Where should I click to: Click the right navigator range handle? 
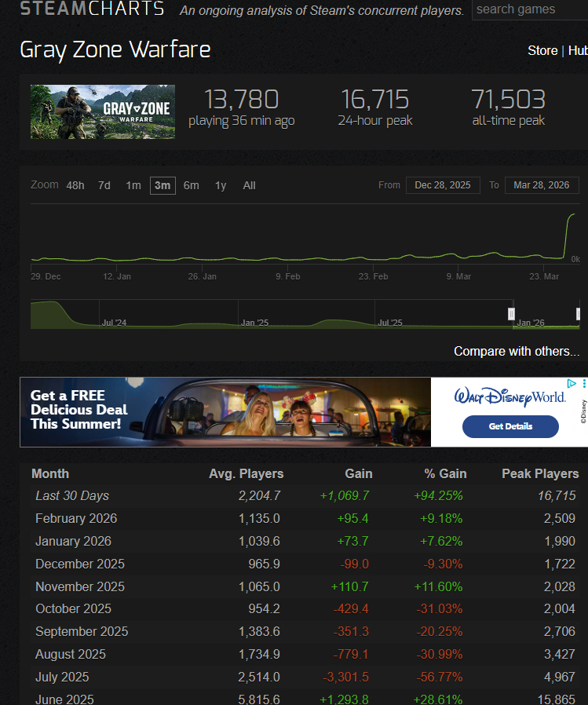578,314
